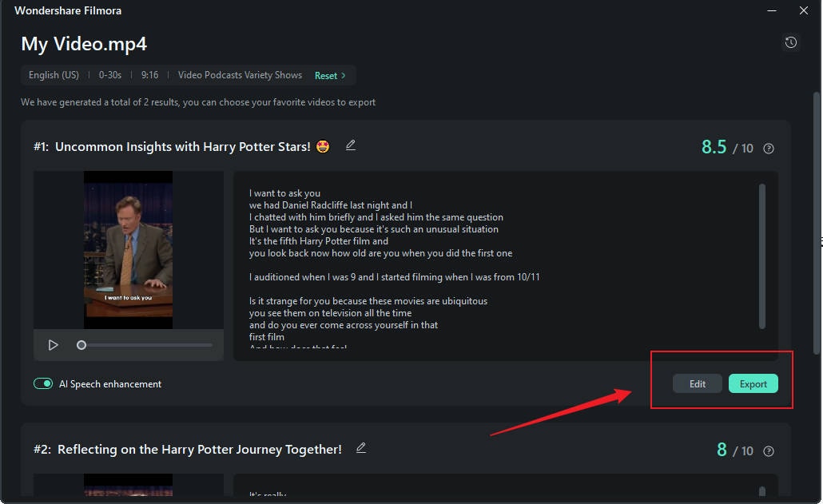
Task: Click transcript line "It's the fifth Harry Potter film and"
Action: [319, 241]
